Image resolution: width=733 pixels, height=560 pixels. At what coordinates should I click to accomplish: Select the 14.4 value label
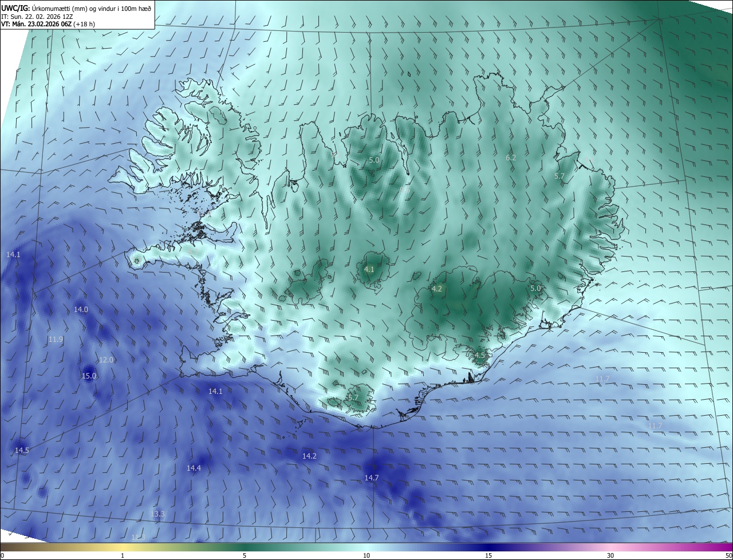(194, 468)
